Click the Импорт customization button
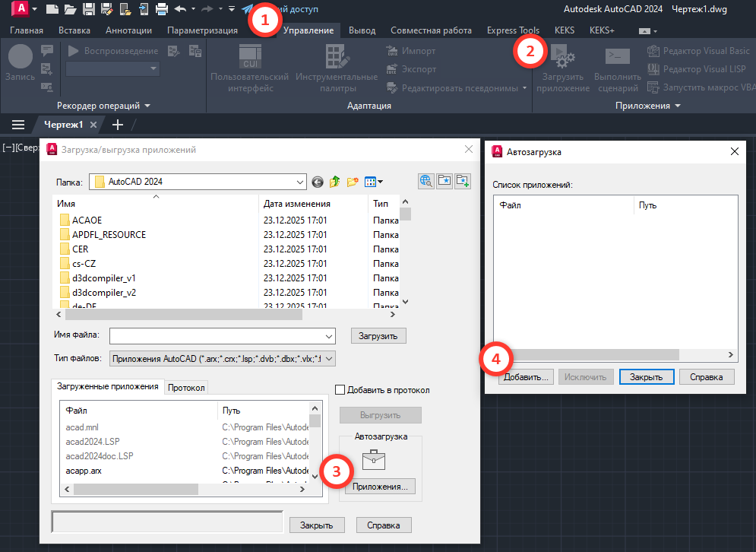This screenshot has width=756, height=552. click(x=411, y=51)
